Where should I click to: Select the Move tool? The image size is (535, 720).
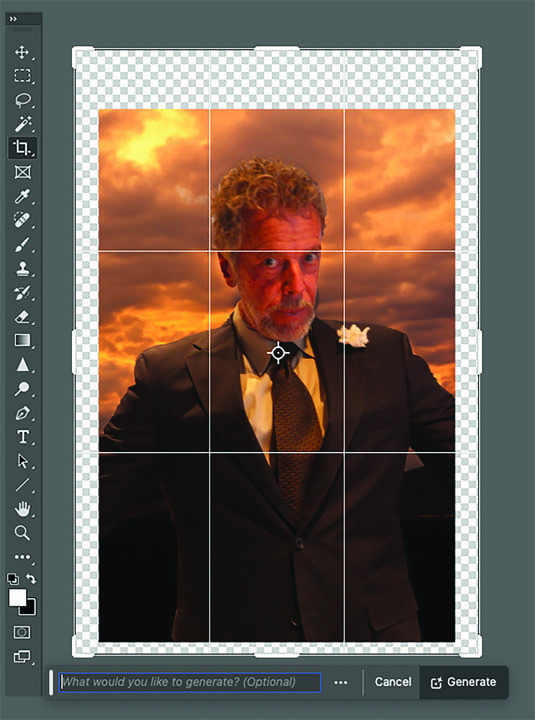(22, 52)
